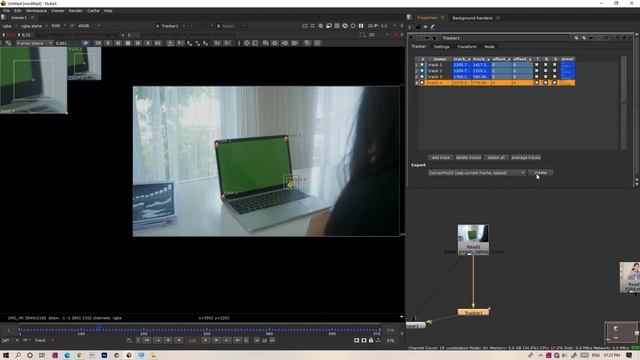Click the delete tracks button
Image resolution: width=640 pixels, height=360 pixels.
(468, 158)
